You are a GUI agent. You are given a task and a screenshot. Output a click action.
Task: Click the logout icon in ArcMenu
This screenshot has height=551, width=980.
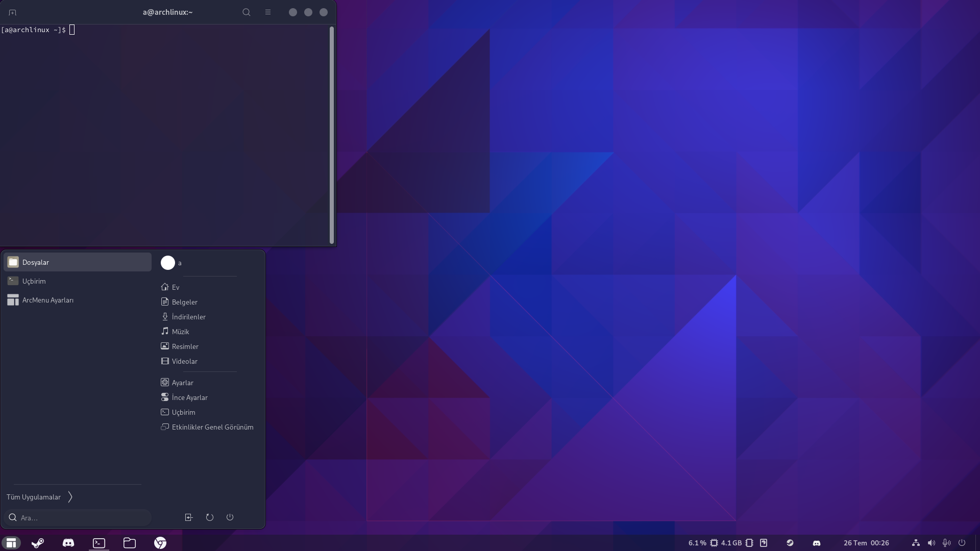coord(189,517)
